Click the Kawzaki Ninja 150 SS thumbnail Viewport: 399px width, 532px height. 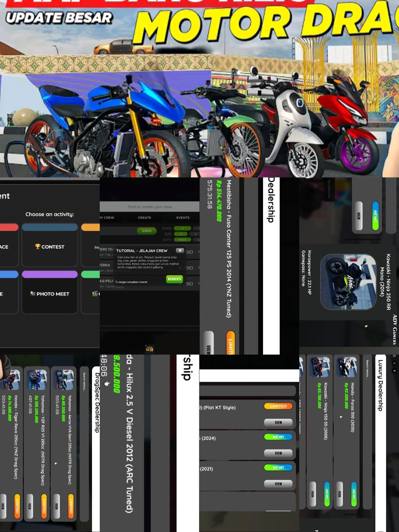point(320,367)
